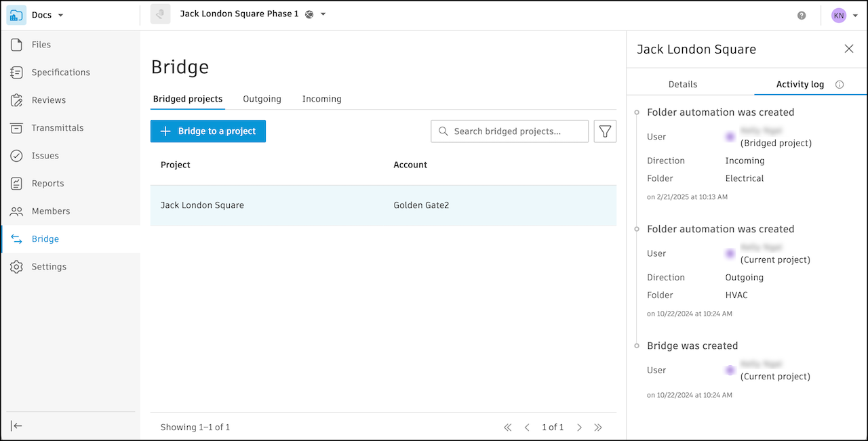Expand the Docs product switcher dropdown
This screenshot has height=441, width=868.
[60, 15]
